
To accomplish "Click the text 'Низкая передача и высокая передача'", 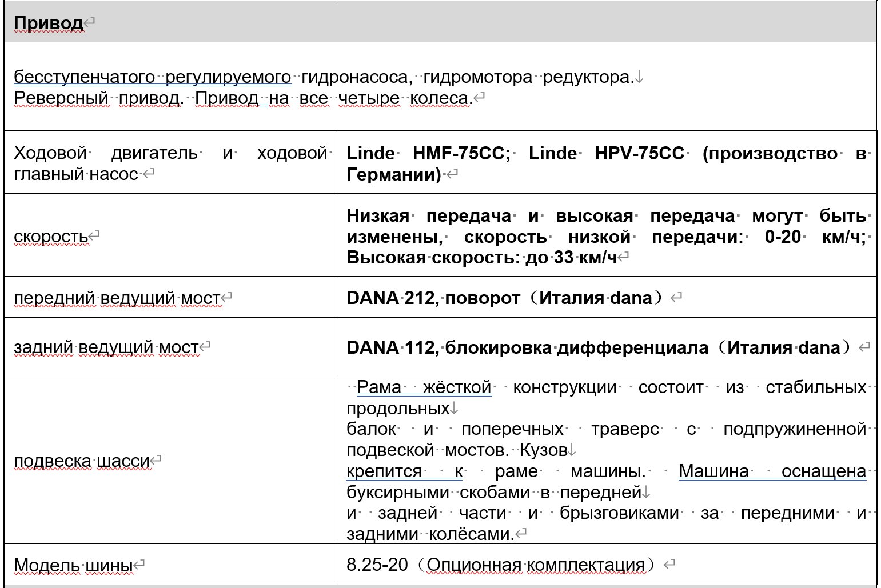I will (541, 215).
